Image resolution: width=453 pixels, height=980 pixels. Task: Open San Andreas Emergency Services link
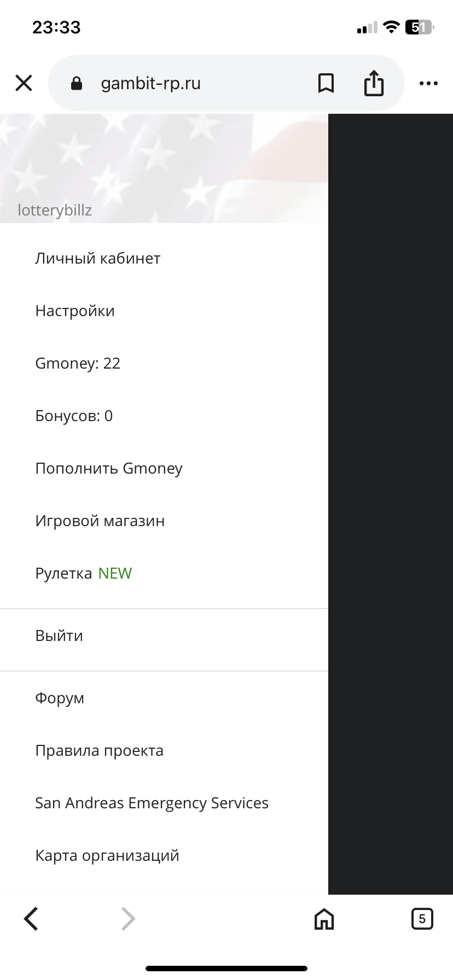pos(152,803)
